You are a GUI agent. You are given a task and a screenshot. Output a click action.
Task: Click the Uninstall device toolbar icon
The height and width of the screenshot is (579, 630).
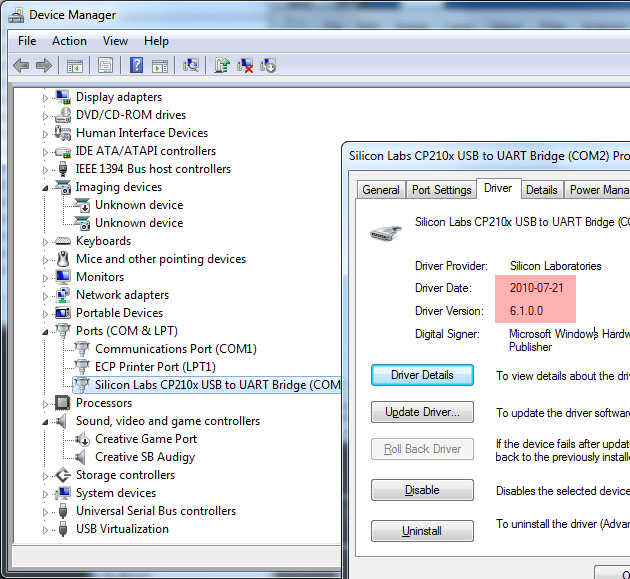[245, 66]
